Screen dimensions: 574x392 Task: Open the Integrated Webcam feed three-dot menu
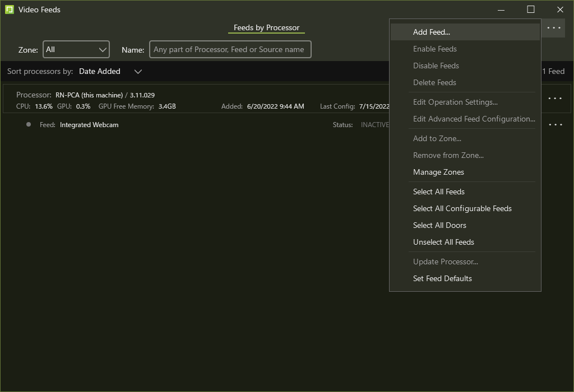coord(555,125)
